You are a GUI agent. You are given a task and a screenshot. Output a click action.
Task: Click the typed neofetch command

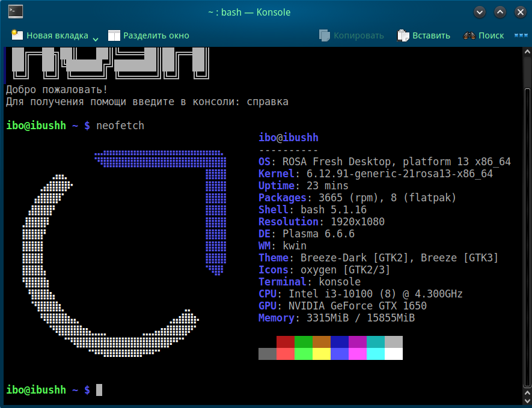point(120,126)
